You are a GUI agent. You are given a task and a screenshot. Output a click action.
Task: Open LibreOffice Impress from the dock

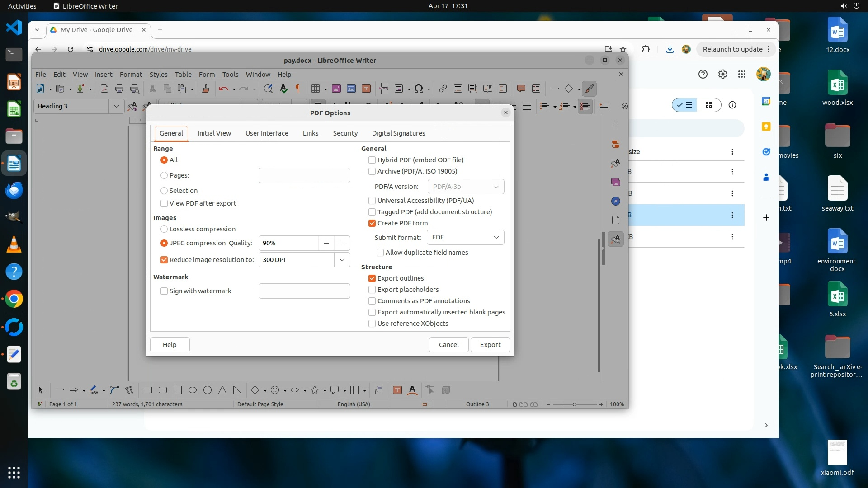point(14,82)
